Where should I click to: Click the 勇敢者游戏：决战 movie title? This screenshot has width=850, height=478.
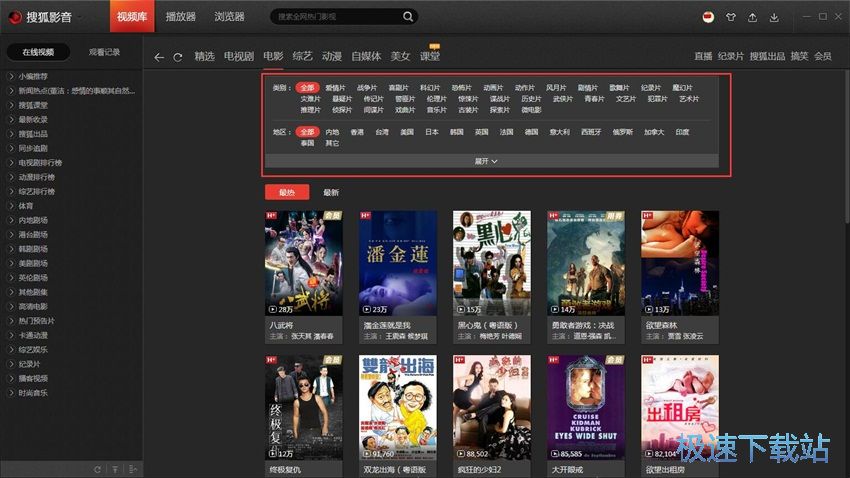[583, 325]
